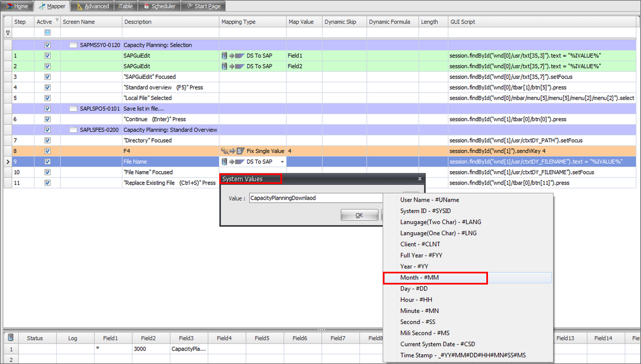Uncheck Active checkbox for step 5

(47, 98)
